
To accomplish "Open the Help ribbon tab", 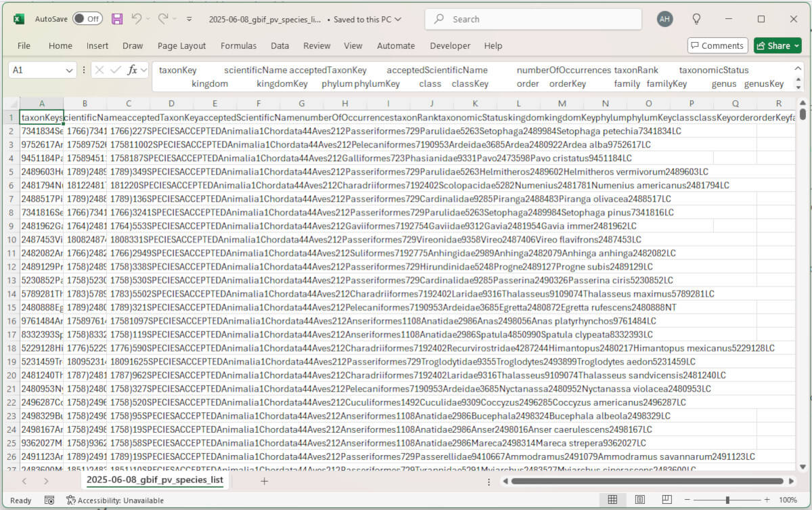I will pyautogui.click(x=493, y=46).
